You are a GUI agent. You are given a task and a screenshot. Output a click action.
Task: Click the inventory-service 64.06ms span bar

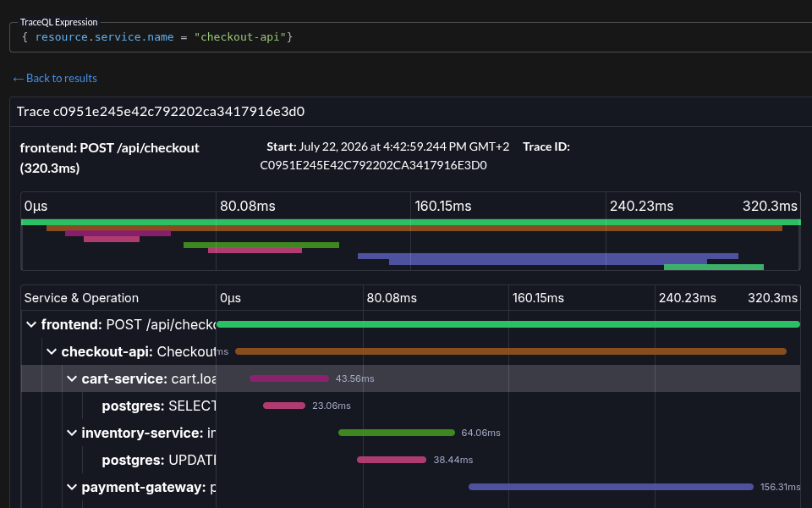click(x=397, y=433)
